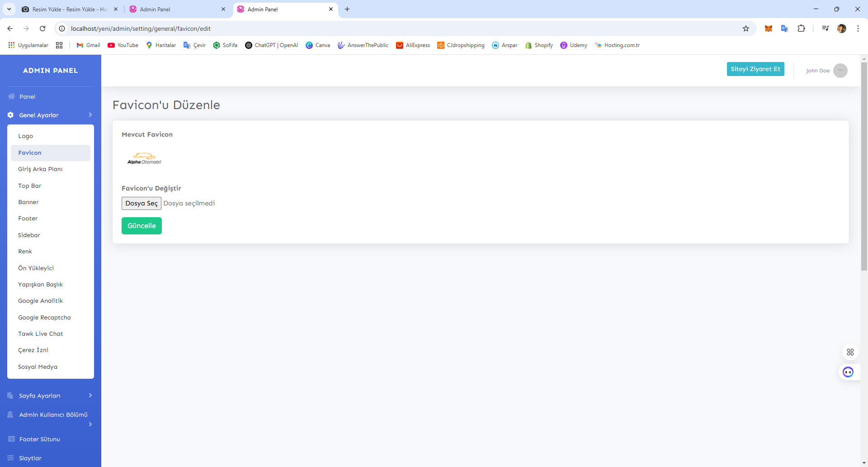868x467 pixels.
Task: Open the MetaMask fox extension
Action: [x=768, y=29]
